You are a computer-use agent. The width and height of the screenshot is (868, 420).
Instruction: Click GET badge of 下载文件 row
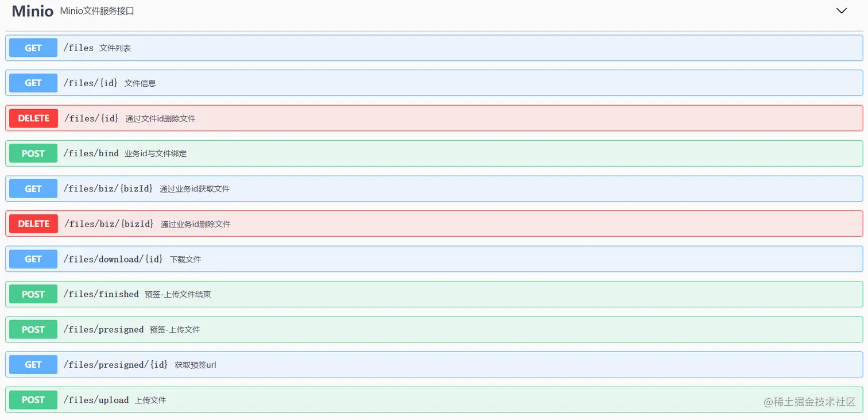[33, 259]
